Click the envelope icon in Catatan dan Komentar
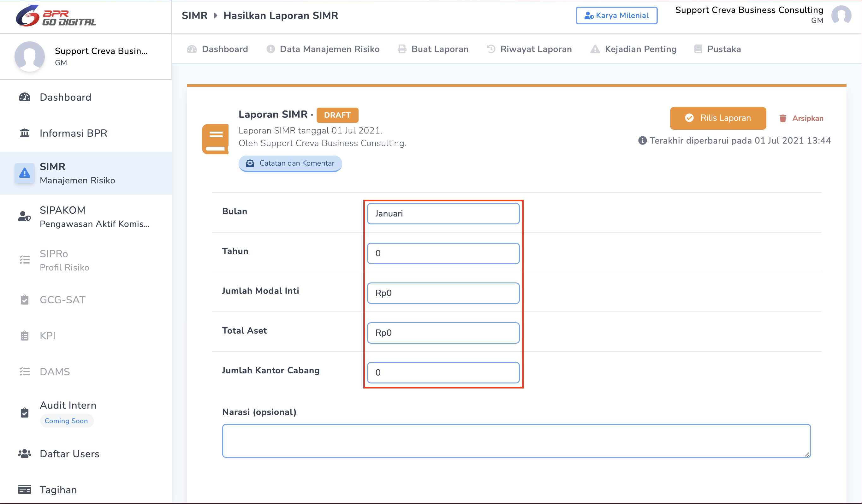Image resolution: width=862 pixels, height=504 pixels. pos(250,163)
